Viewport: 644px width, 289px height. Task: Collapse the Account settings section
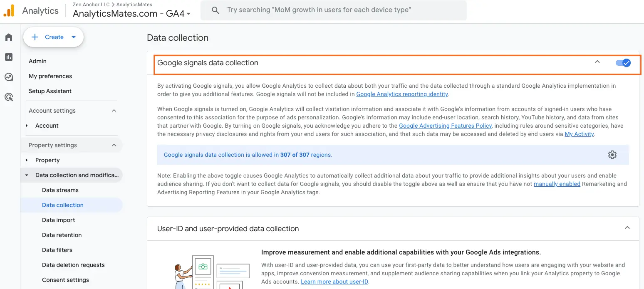(114, 110)
